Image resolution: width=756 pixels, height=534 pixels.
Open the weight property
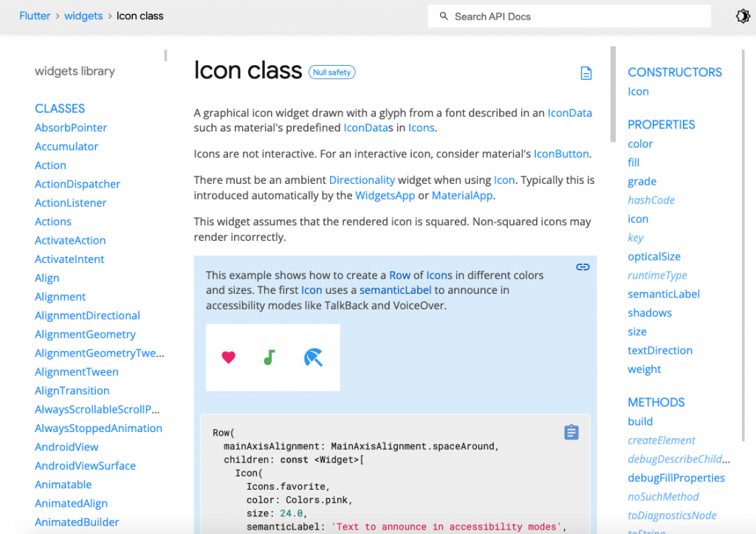pos(644,369)
